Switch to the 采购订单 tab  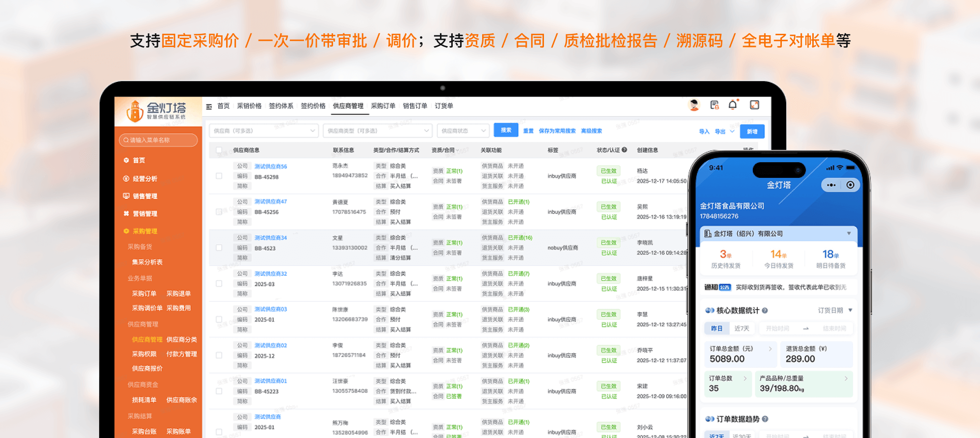click(383, 106)
